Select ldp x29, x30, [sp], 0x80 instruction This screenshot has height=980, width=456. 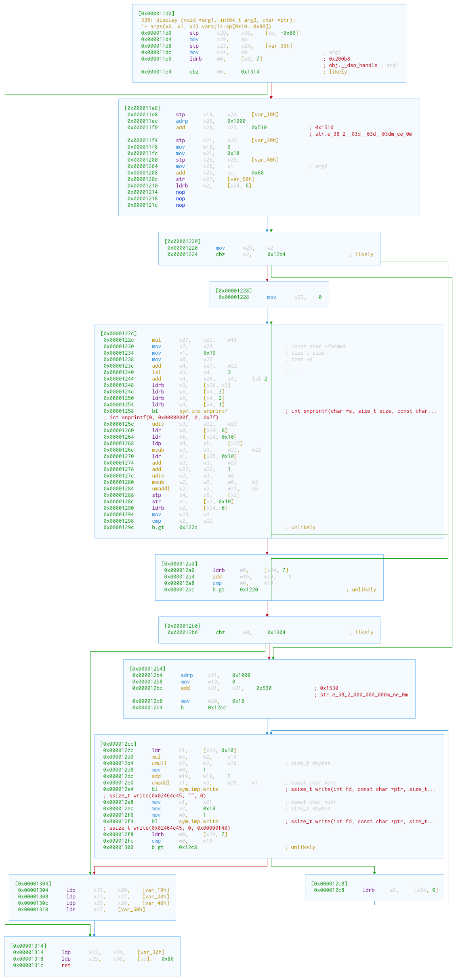click(93, 959)
